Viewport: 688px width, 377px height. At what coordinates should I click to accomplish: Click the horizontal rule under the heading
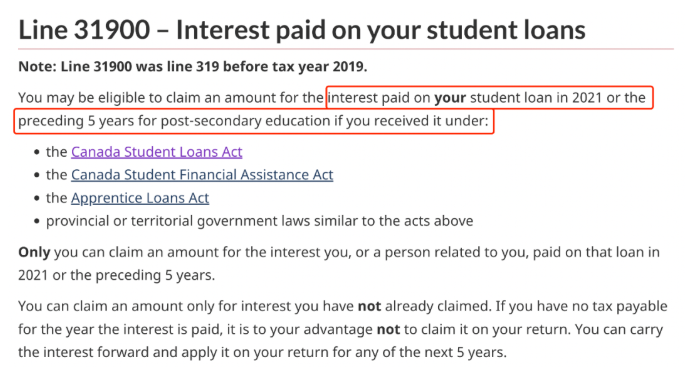346,49
